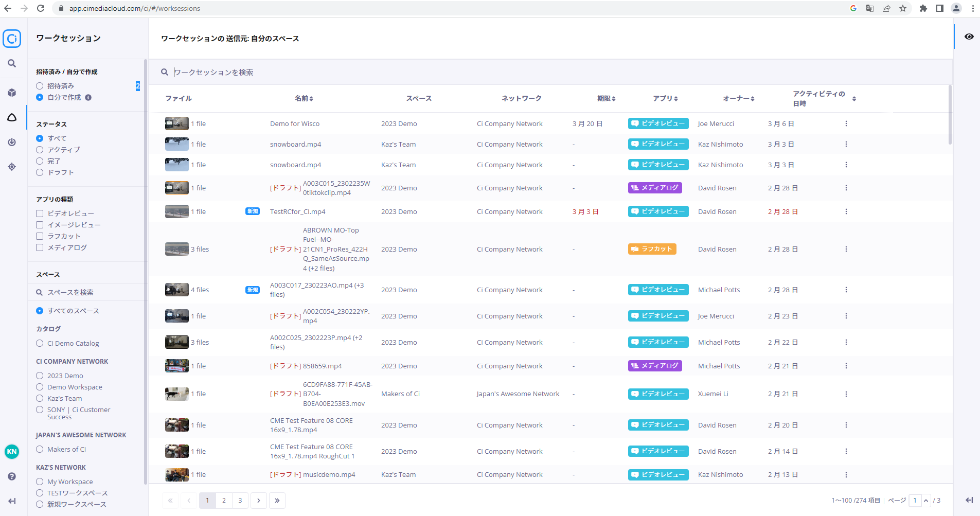This screenshot has width=980, height=516.
Task: Select Makers of Ci space filter
Action: click(x=40, y=449)
